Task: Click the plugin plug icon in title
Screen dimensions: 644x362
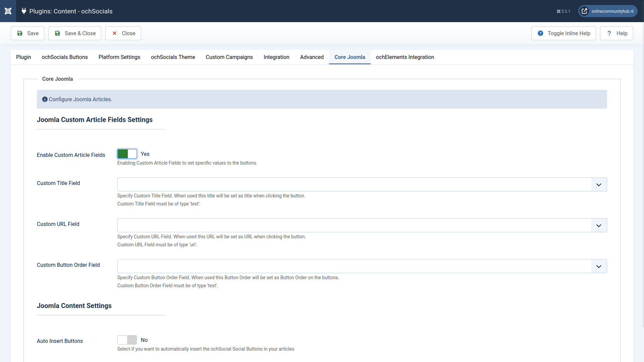Action: 24,11
